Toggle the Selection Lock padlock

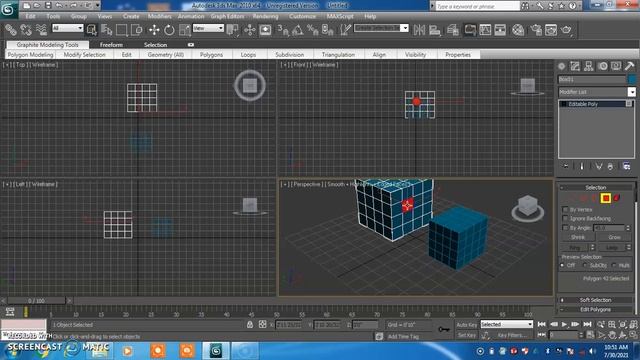pos(250,324)
